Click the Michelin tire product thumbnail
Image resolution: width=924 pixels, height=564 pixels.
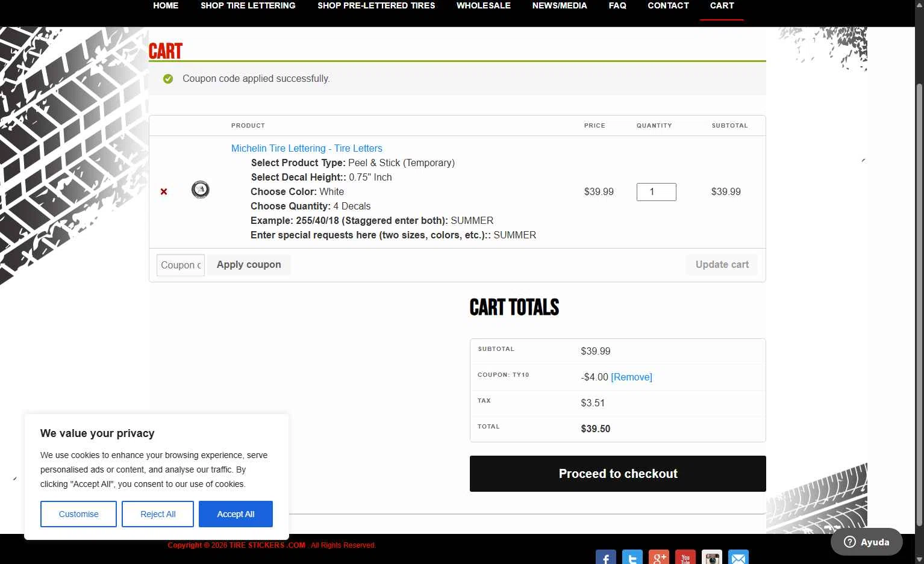tap(201, 190)
